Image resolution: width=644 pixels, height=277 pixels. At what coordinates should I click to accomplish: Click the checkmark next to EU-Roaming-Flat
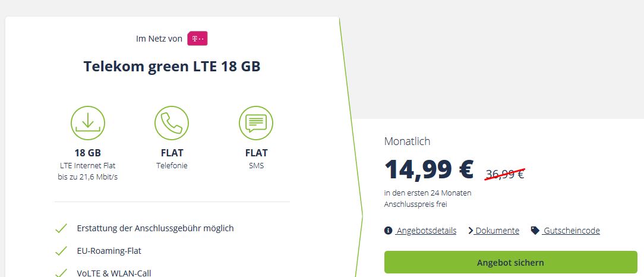(61, 251)
